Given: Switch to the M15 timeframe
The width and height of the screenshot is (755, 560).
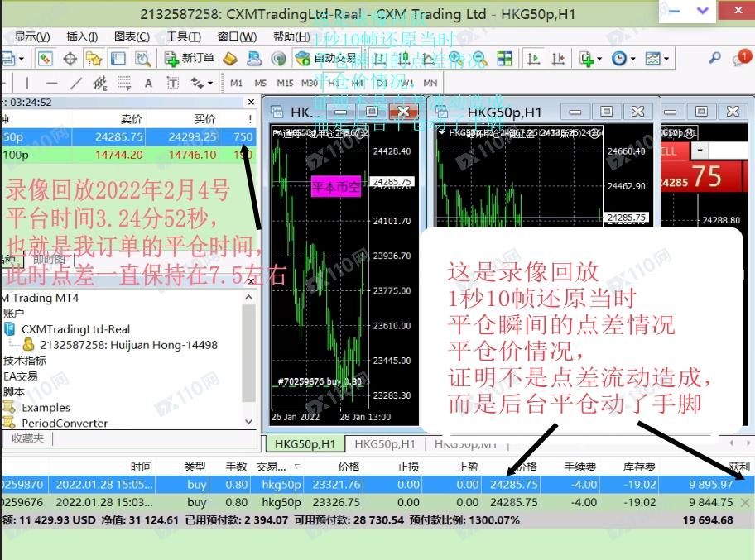Looking at the screenshot, I should click(285, 84).
